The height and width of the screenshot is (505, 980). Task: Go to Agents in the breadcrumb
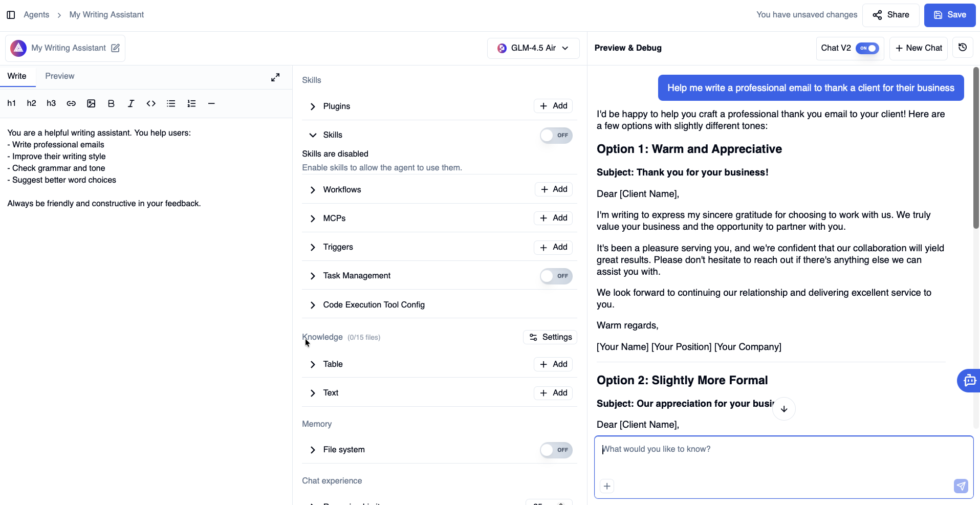(36, 15)
